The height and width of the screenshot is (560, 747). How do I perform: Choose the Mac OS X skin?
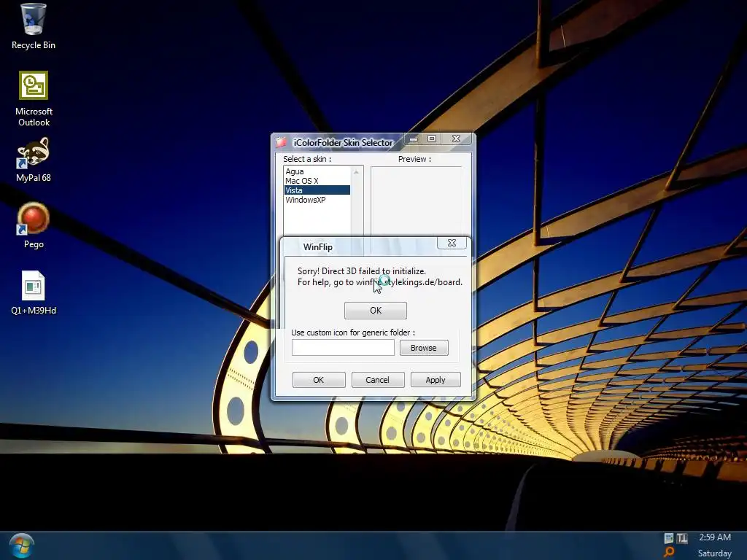(317, 181)
